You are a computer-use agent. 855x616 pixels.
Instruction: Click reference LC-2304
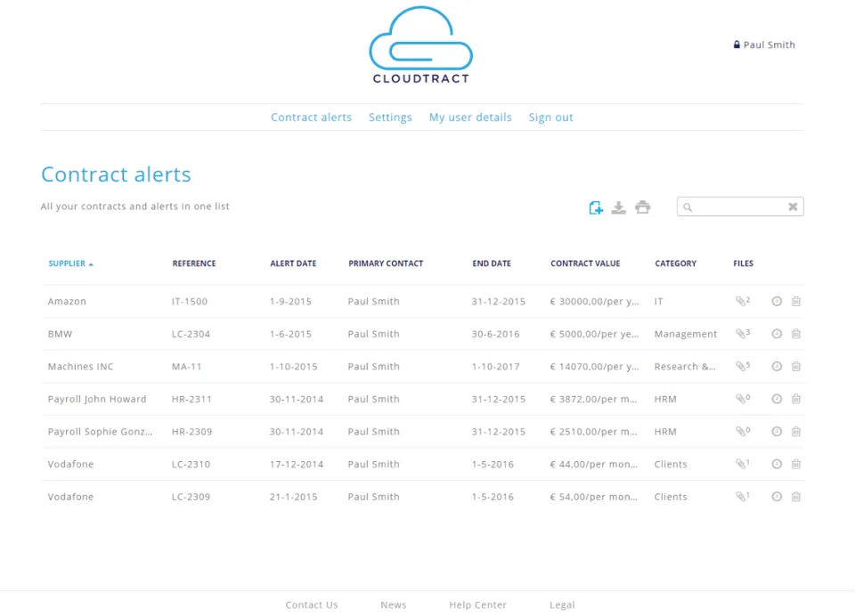(191, 334)
